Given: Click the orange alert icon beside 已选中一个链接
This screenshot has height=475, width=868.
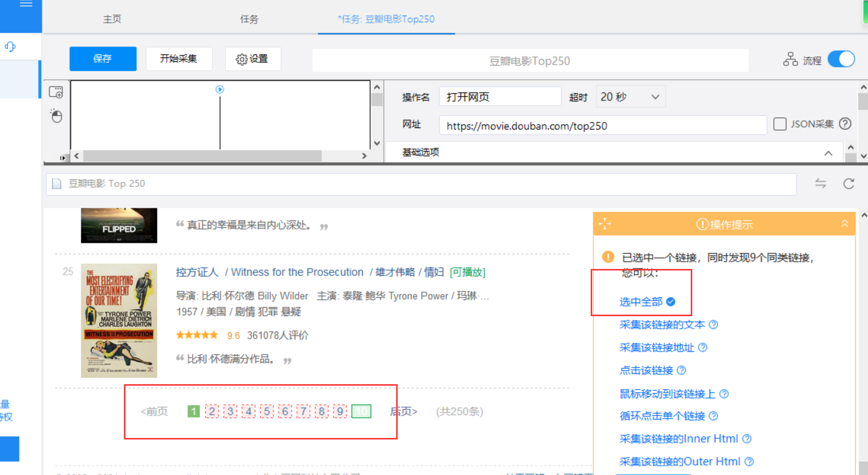Looking at the screenshot, I should pos(608,257).
